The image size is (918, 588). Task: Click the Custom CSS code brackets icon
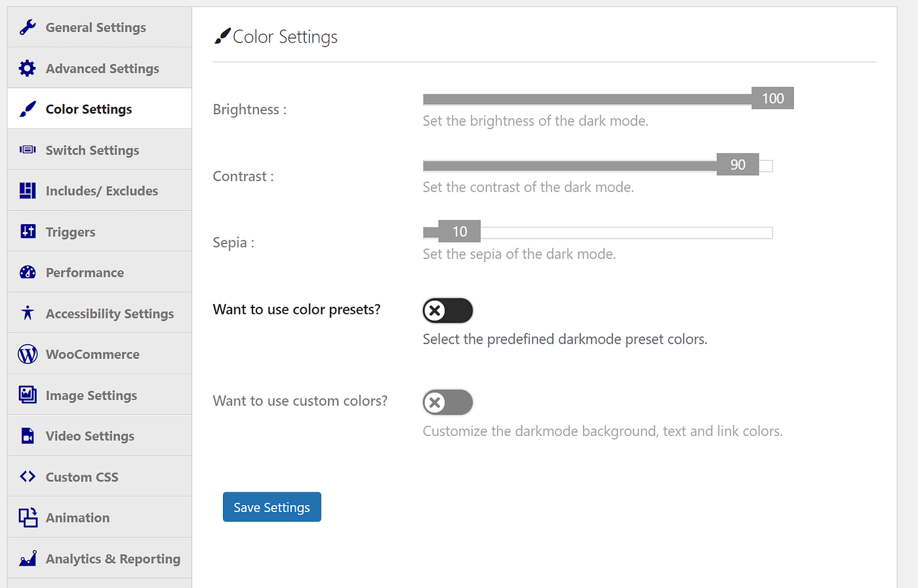pyautogui.click(x=27, y=476)
